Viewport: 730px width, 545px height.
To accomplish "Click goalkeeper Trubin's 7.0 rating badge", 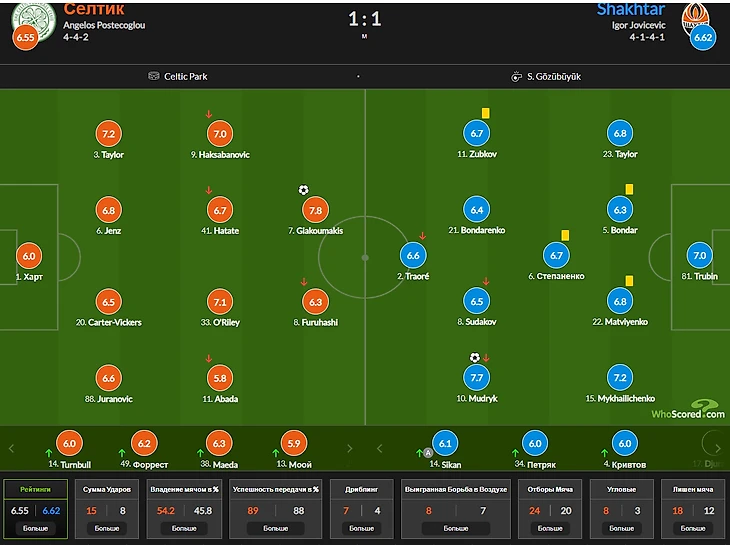I will (x=699, y=256).
